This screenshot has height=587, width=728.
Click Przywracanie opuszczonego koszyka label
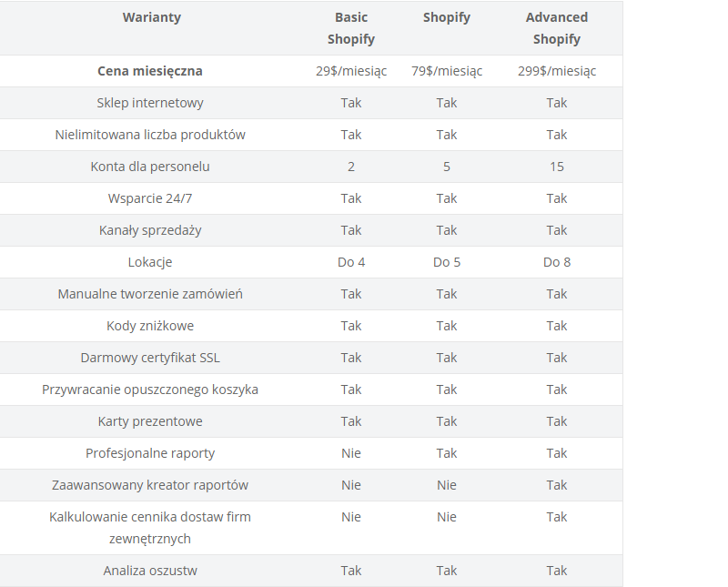pyautogui.click(x=150, y=390)
